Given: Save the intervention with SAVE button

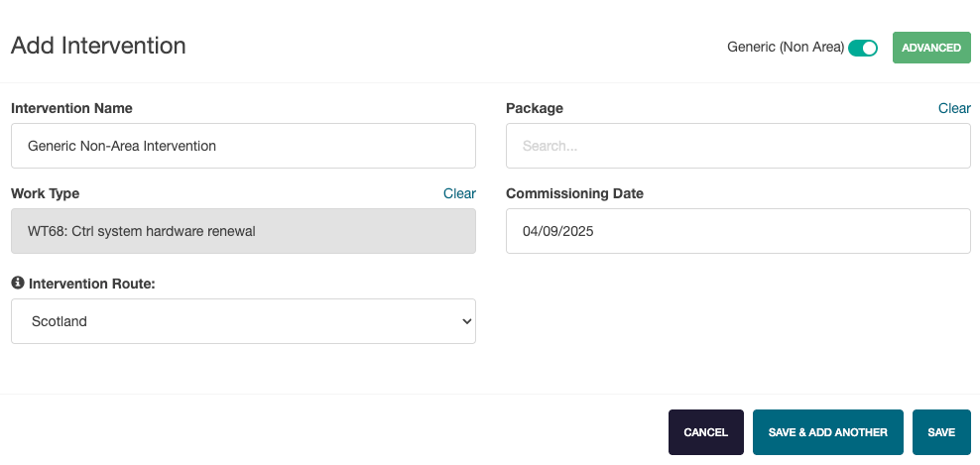Looking at the screenshot, I should click(x=940, y=432).
